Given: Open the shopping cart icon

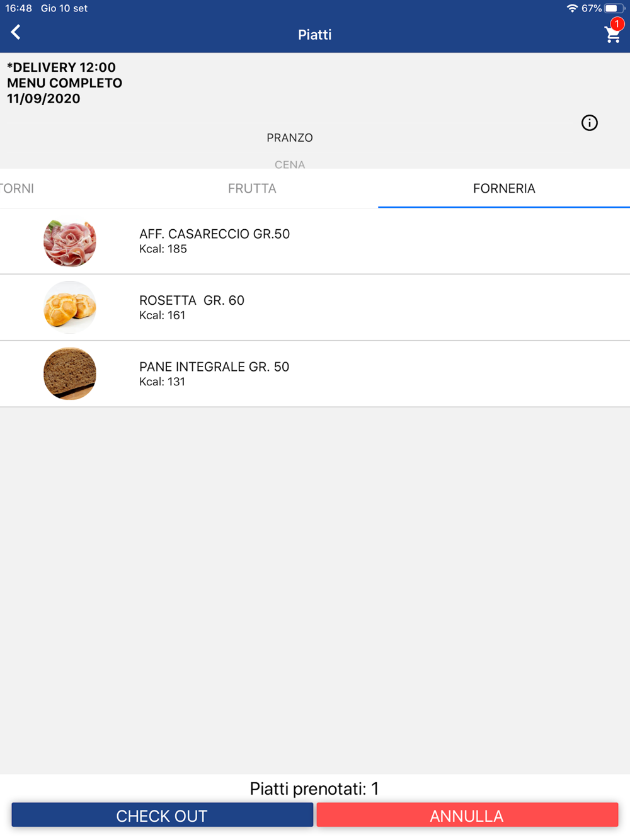Looking at the screenshot, I should 611,35.
